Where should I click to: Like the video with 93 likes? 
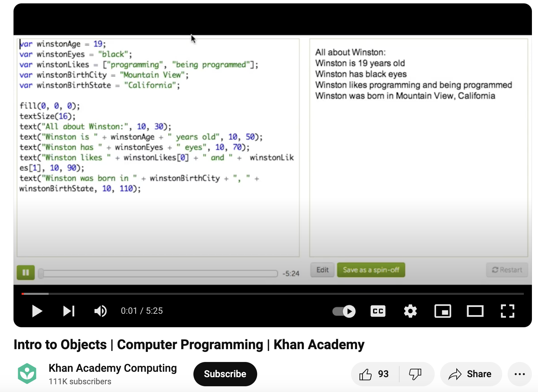375,374
